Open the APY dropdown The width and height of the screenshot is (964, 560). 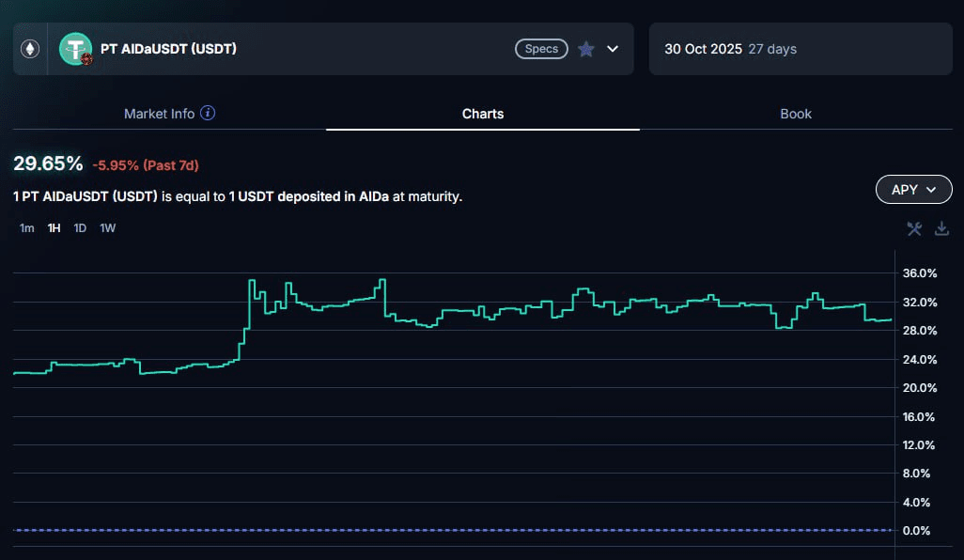click(x=913, y=190)
